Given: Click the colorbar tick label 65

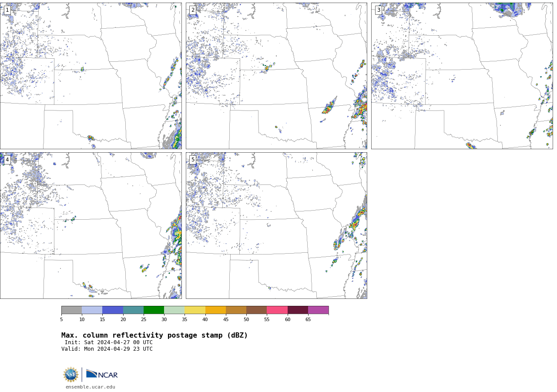Looking at the screenshot, I should 308,320.
